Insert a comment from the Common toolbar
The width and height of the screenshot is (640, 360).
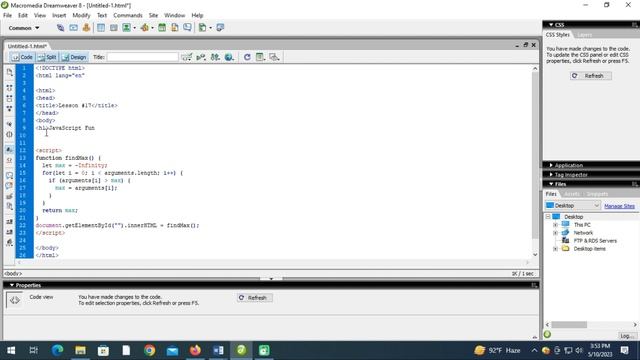click(187, 28)
